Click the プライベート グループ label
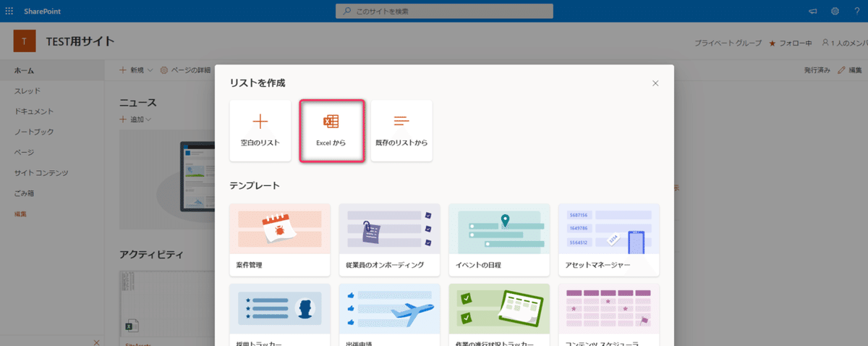This screenshot has height=346, width=868. tap(728, 43)
